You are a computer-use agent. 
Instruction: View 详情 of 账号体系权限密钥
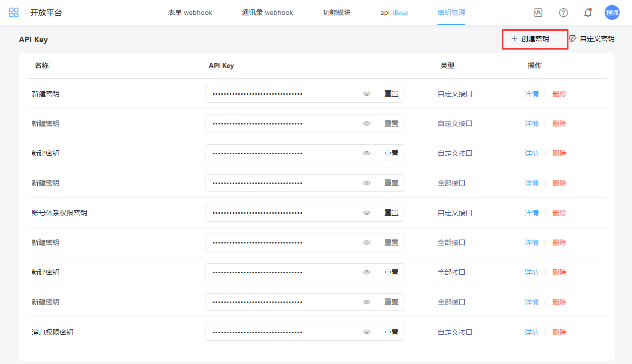coord(531,213)
